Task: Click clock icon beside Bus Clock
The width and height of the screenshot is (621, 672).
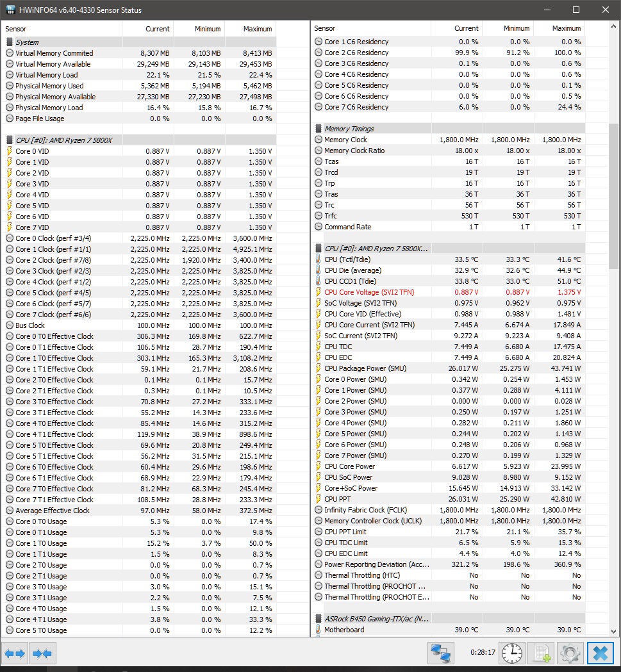Action: pyautogui.click(x=9, y=325)
